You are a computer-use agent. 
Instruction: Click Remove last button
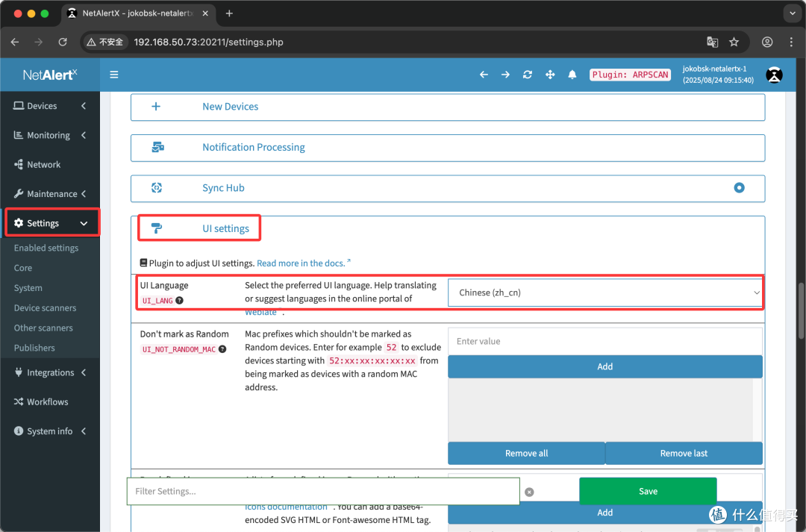(684, 454)
